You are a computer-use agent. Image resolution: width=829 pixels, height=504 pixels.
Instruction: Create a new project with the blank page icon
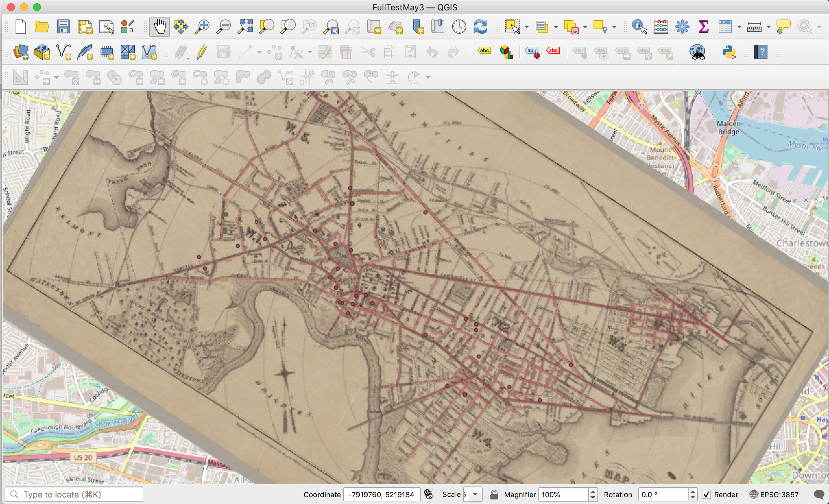[x=21, y=27]
